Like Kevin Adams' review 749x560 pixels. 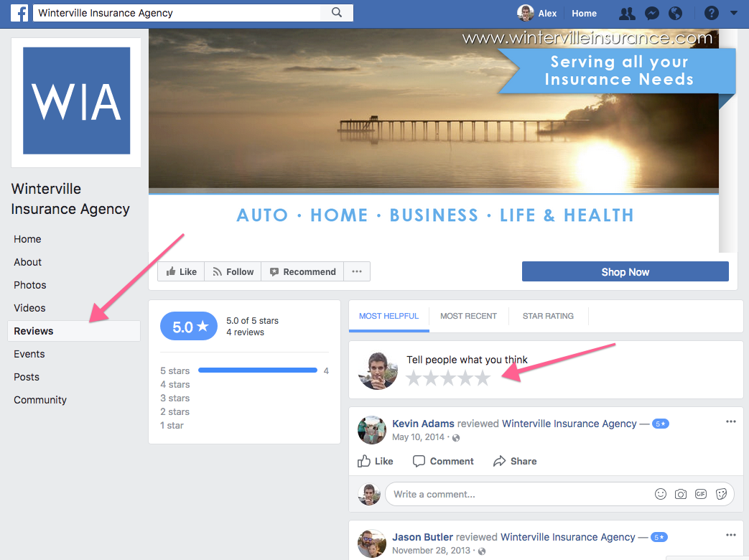point(376,461)
